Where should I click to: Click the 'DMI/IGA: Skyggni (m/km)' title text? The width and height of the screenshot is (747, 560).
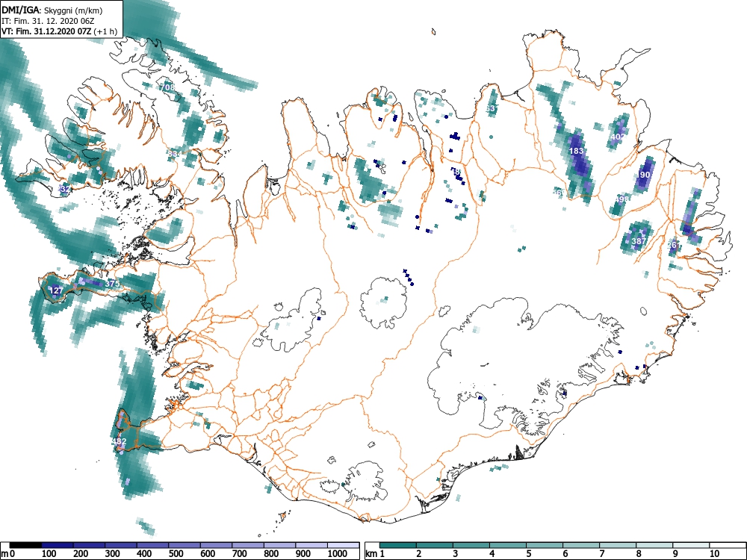(52, 10)
